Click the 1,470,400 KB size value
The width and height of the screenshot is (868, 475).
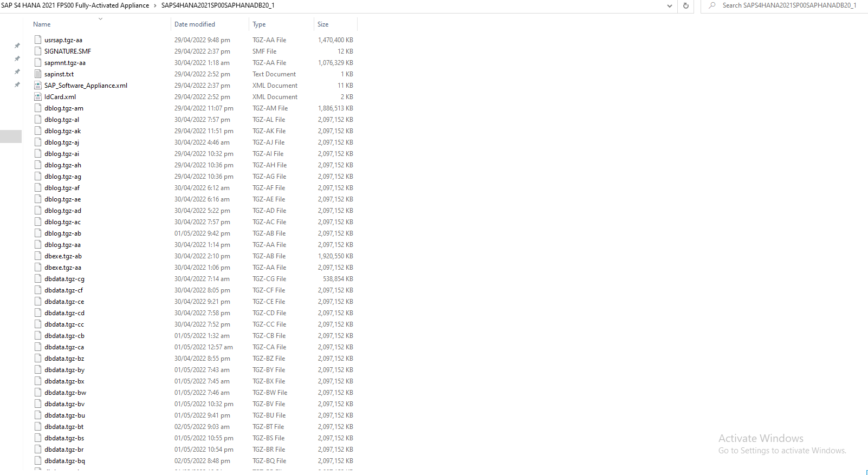click(335, 40)
